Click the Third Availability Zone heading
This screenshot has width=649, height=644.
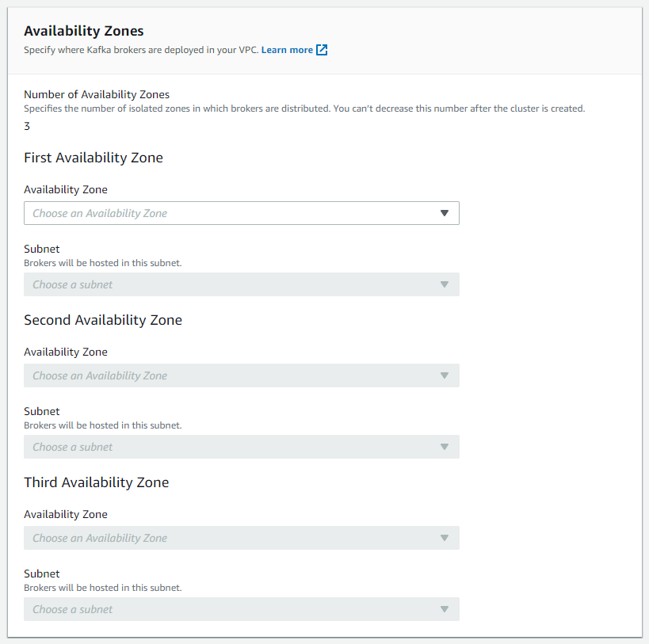[96, 482]
